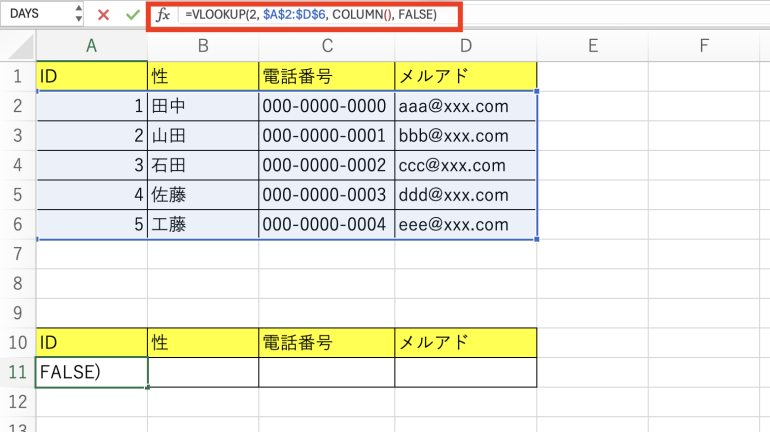Click the 電話番号 header cell in row 10
The height and width of the screenshot is (432, 770).
327,343
